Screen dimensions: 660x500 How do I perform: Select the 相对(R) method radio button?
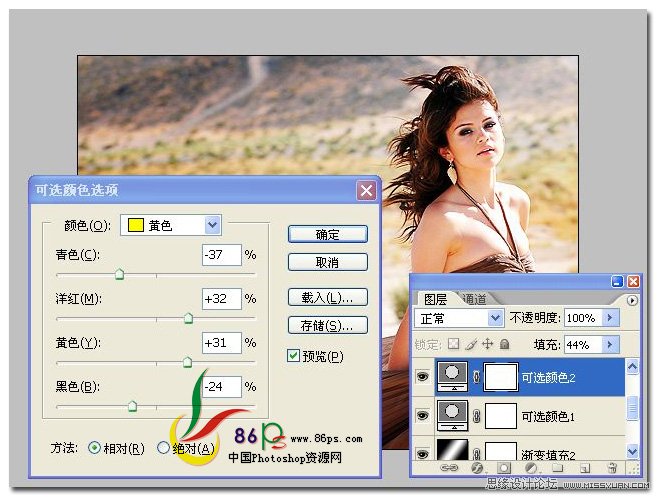coord(94,448)
